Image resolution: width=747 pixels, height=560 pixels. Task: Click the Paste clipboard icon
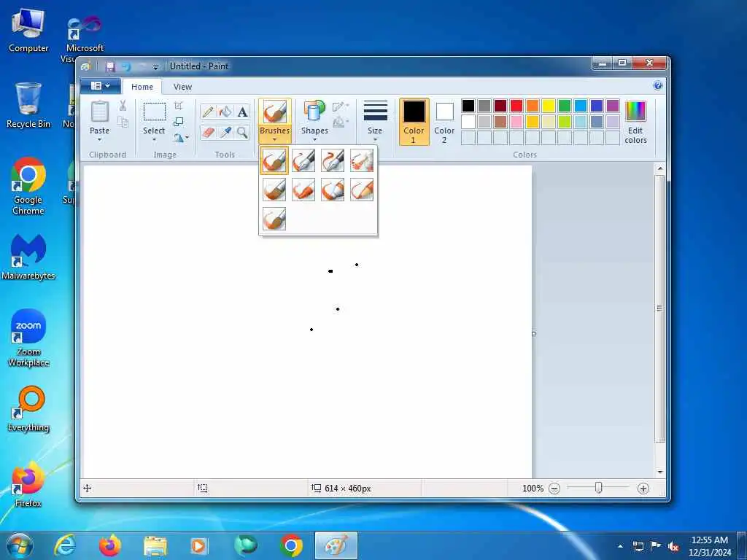pyautogui.click(x=99, y=112)
